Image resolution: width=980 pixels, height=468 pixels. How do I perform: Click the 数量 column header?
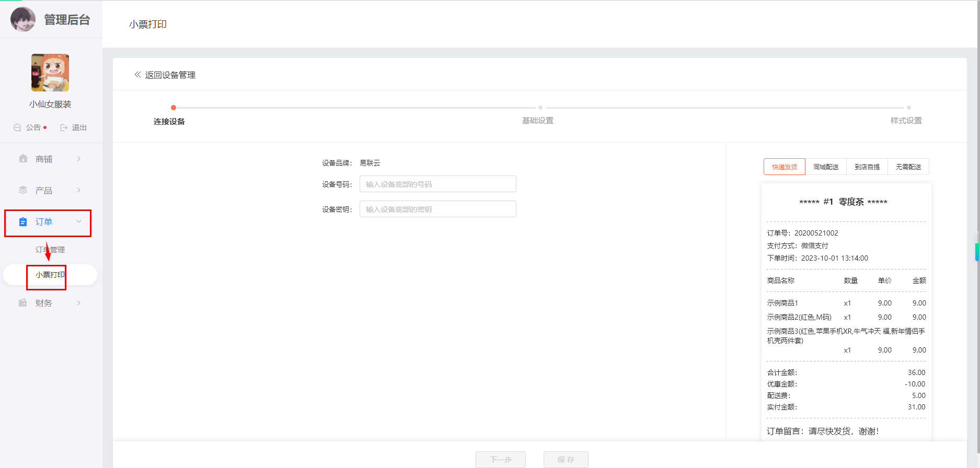click(851, 280)
